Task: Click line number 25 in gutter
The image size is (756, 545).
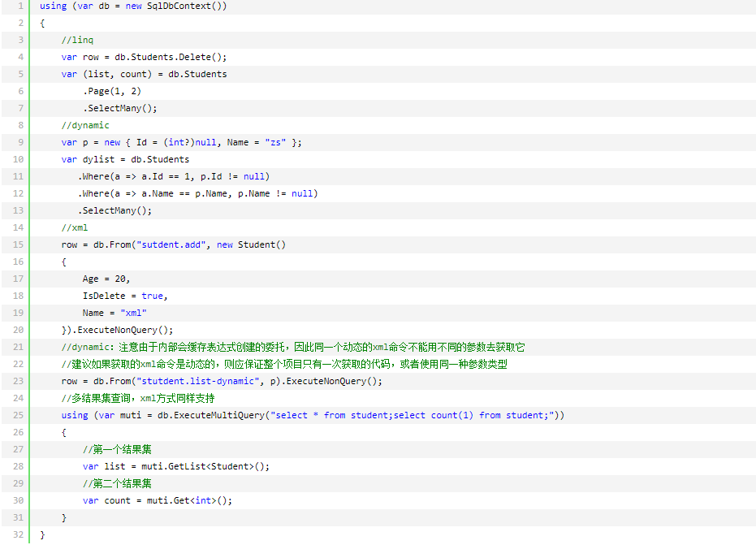Action: tap(19, 415)
